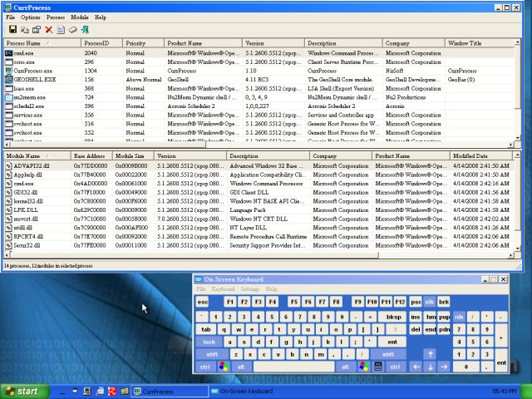
Task: Toggle the left ctrl key on keyboard
Action: 205,367
